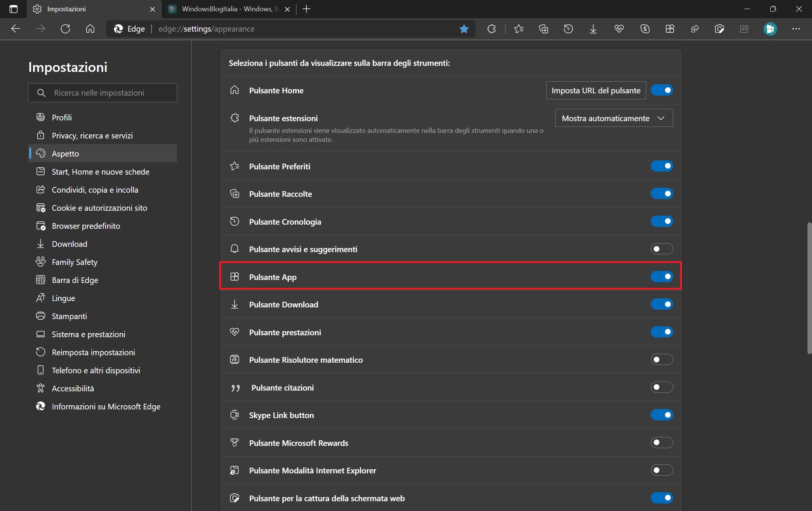Open Stampanti settings section
Viewport: 812px width, 511px height.
coord(103,316)
